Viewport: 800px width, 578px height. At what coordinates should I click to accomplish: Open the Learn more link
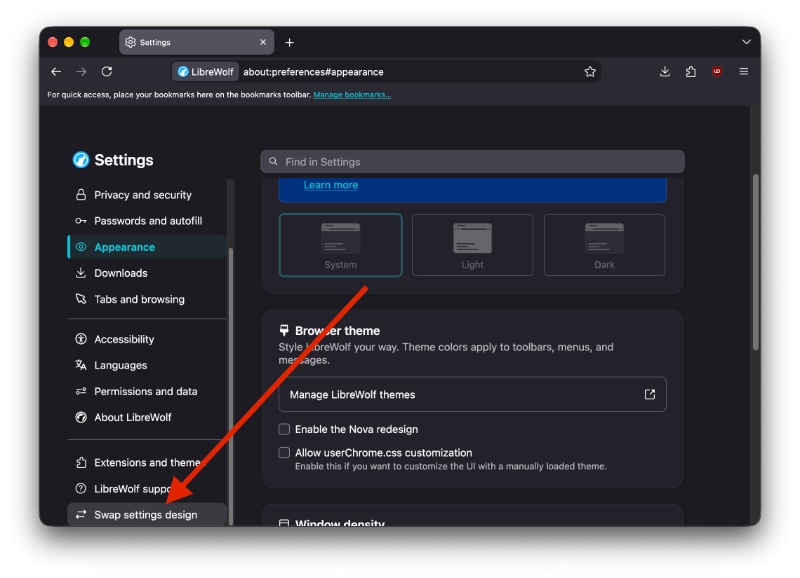coord(331,185)
